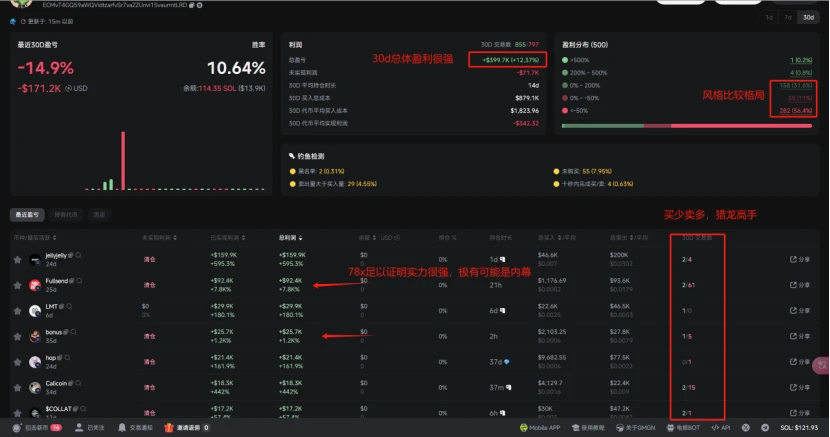830x437 pixels.
Task: Click the share button for bonus row
Action: point(800,335)
